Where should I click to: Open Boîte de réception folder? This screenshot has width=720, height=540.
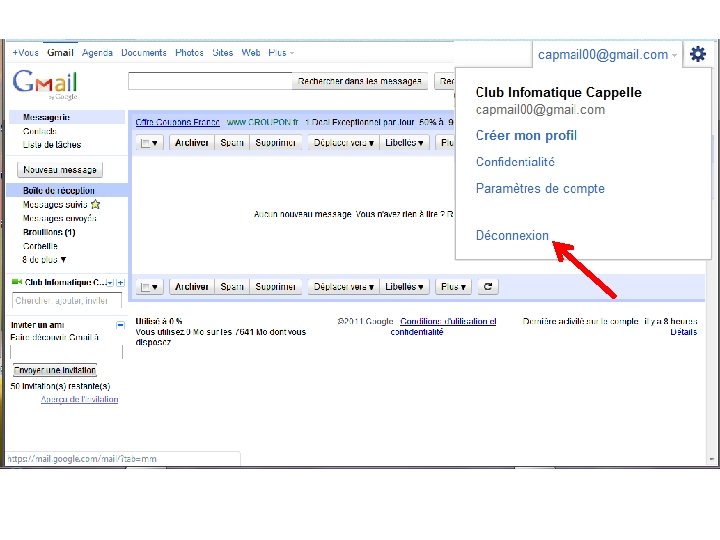59,190
